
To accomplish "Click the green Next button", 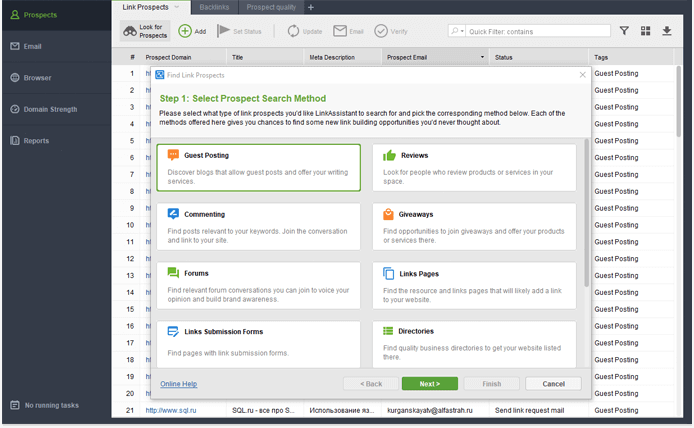I will [x=430, y=384].
